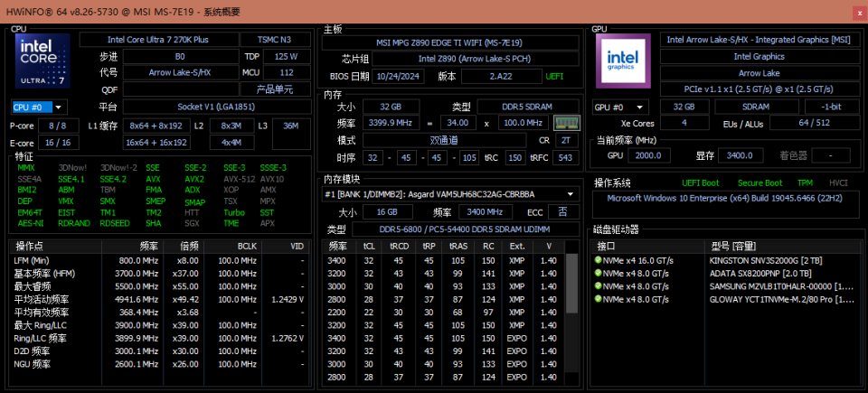
Task: Click the ECC value 否
Action: [x=563, y=212]
